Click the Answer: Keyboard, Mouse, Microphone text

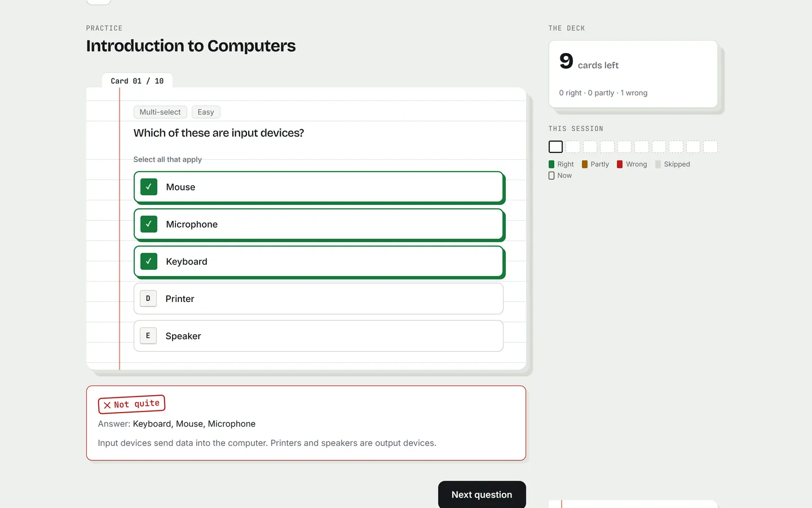point(176,424)
